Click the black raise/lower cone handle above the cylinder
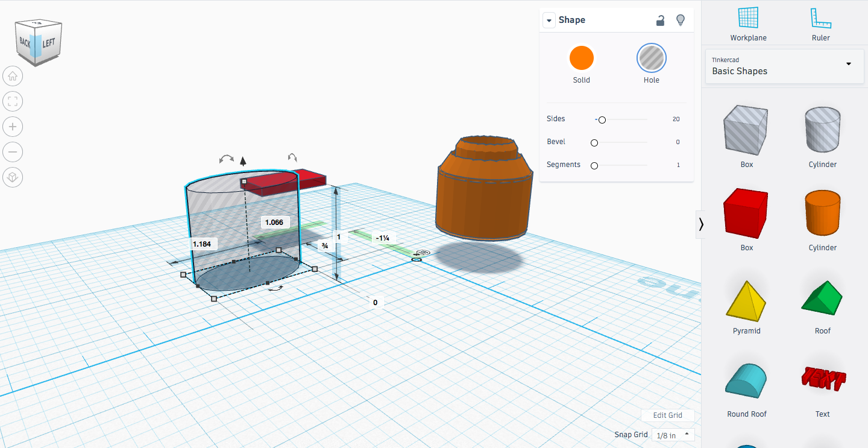868x448 pixels. click(243, 160)
